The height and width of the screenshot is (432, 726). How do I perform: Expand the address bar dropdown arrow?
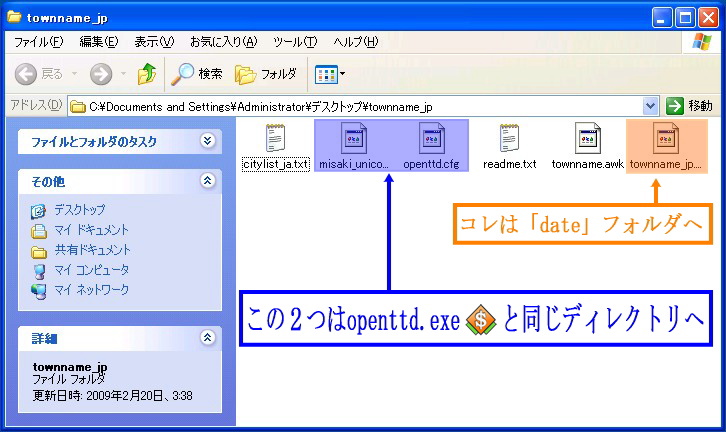point(651,106)
